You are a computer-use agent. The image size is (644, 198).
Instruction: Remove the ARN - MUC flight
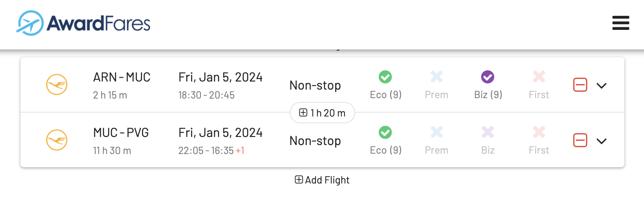(x=580, y=85)
